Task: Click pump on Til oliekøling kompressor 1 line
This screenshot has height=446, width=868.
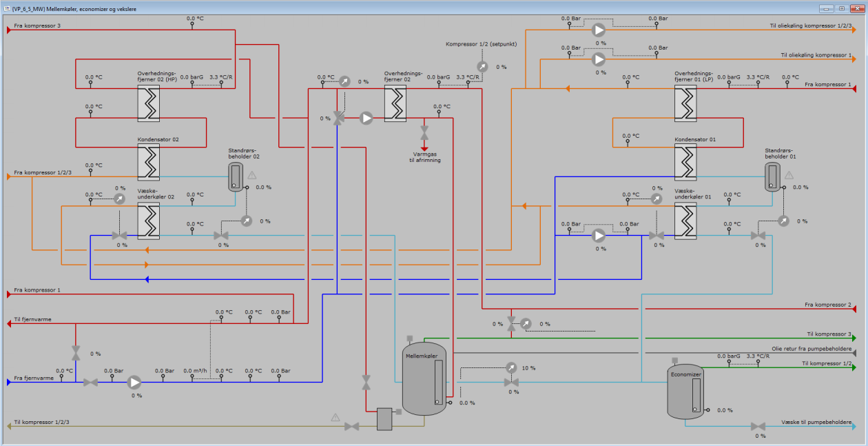Action: tap(599, 59)
